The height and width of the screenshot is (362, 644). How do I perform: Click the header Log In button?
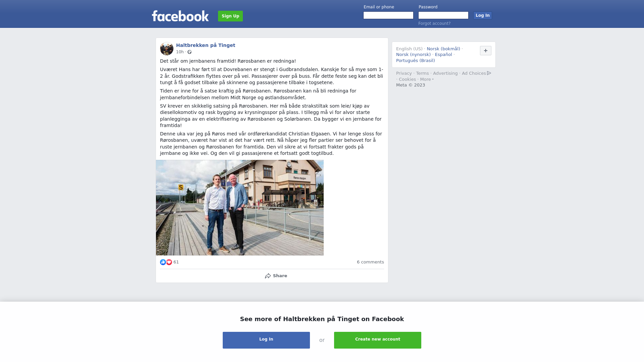pyautogui.click(x=483, y=15)
